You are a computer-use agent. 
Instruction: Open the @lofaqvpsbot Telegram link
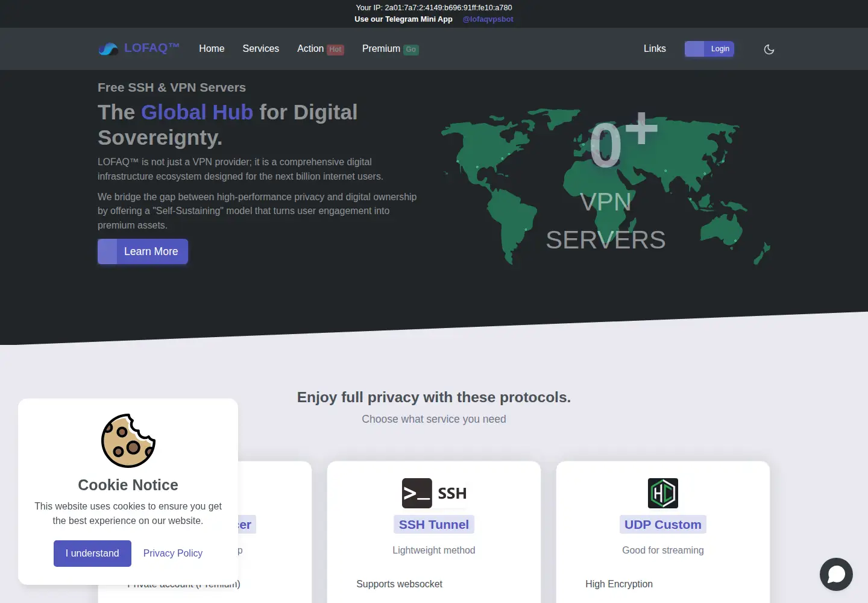pos(488,19)
